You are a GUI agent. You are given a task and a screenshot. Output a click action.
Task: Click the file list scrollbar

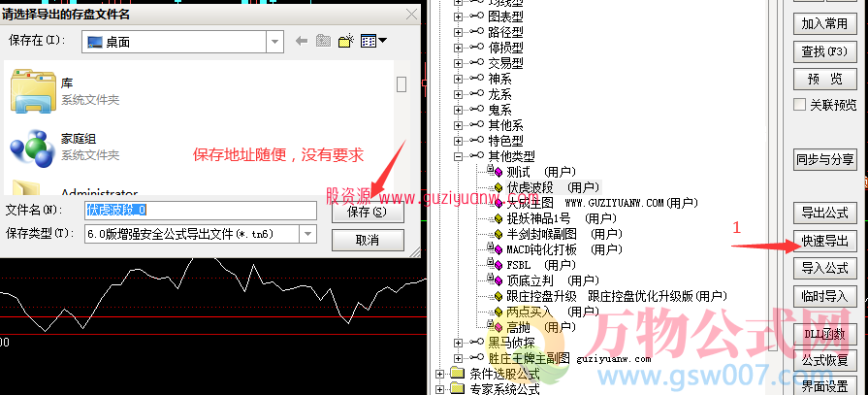pyautogui.click(x=402, y=83)
